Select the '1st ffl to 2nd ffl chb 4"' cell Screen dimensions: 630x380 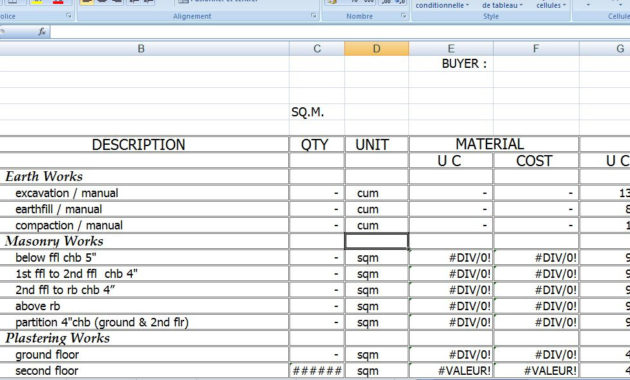point(144,274)
